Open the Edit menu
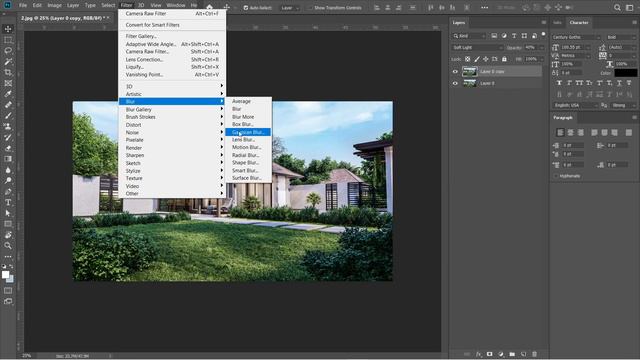Image resolution: width=640 pixels, height=360 pixels. click(x=37, y=5)
